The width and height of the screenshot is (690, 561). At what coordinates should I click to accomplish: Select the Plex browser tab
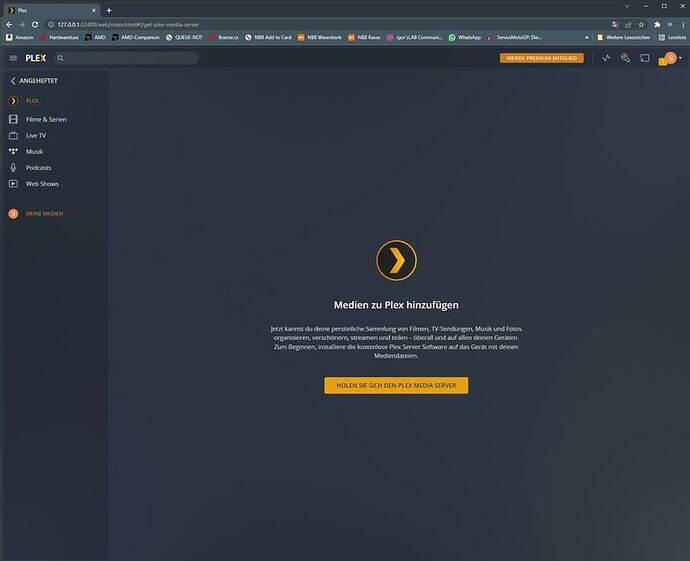tap(52, 10)
